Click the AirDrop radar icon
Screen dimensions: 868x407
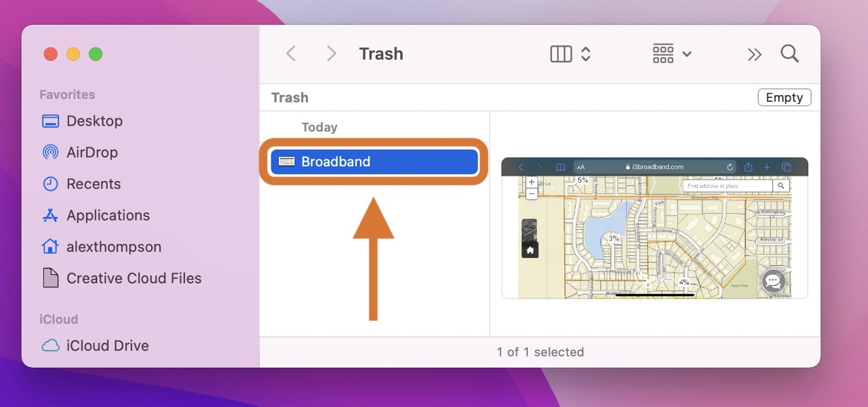click(50, 152)
